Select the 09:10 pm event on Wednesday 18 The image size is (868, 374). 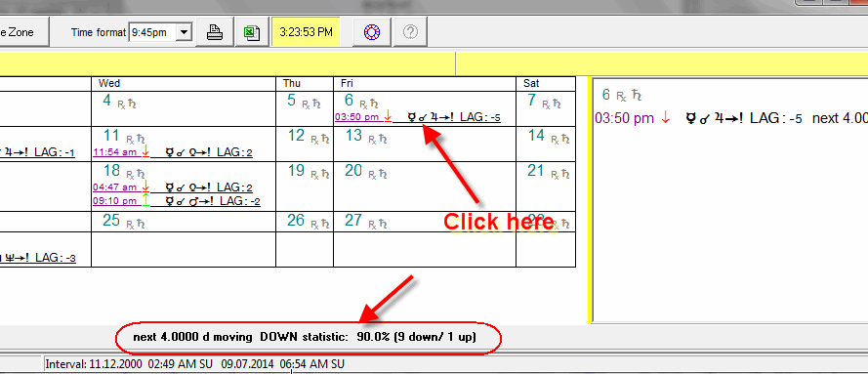point(114,201)
